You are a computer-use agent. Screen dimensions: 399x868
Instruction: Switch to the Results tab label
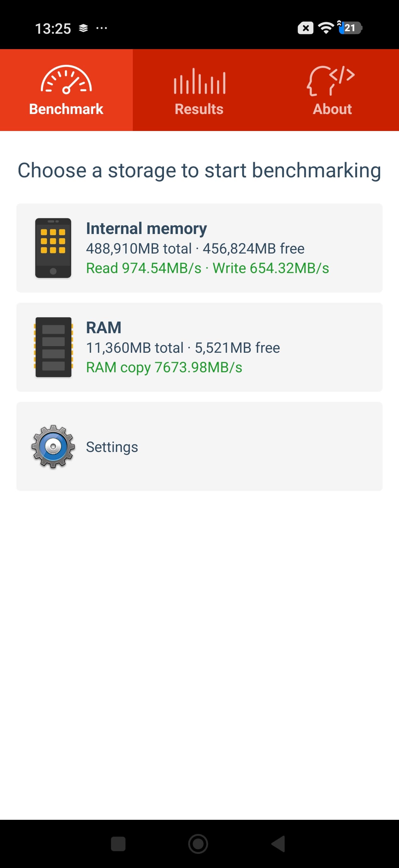pos(199,109)
